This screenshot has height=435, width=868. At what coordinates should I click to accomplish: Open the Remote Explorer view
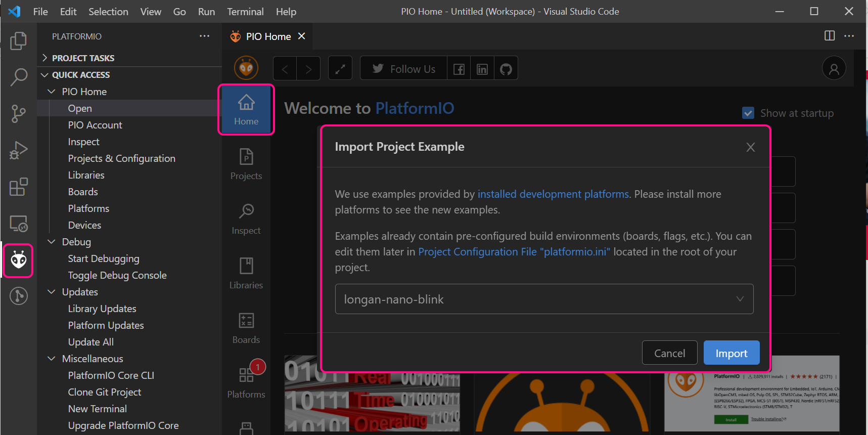pyautogui.click(x=19, y=223)
